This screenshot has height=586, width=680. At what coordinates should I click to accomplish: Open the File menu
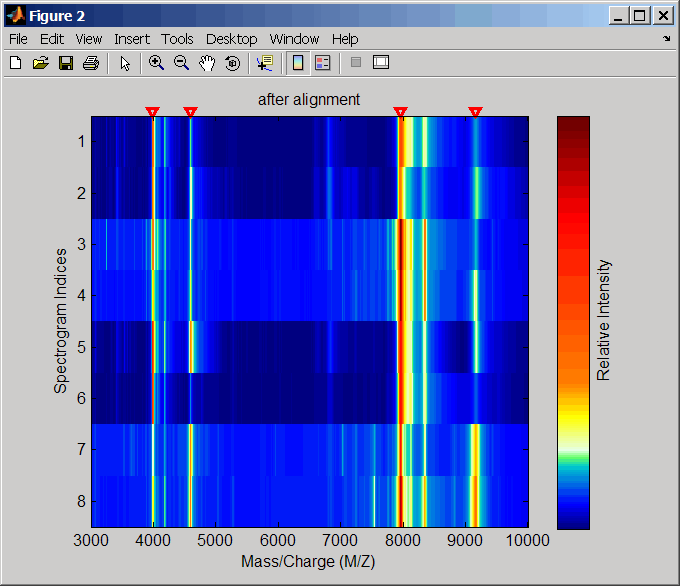(19, 39)
